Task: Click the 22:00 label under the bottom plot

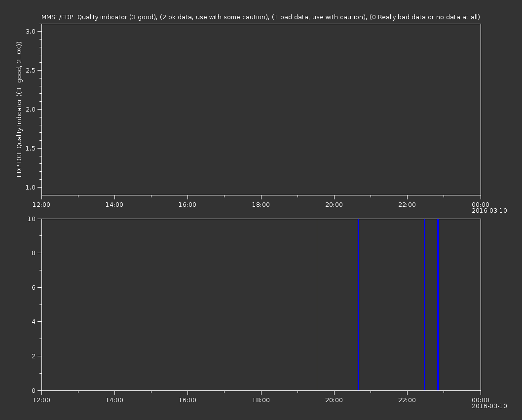Action: click(x=407, y=400)
